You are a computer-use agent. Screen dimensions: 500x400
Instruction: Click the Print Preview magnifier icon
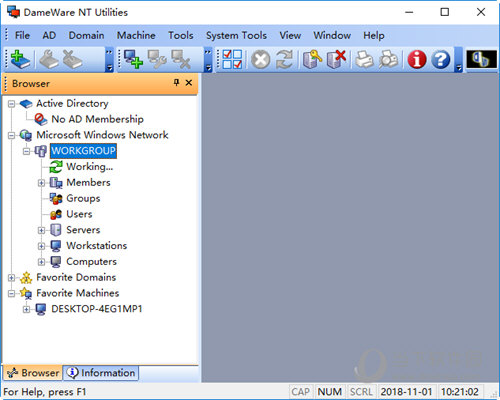[x=388, y=60]
